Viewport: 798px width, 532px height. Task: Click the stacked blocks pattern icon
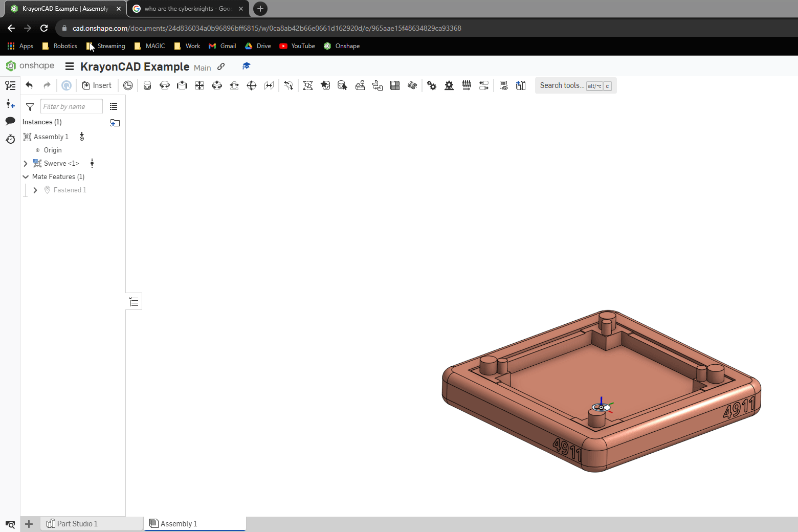point(360,85)
